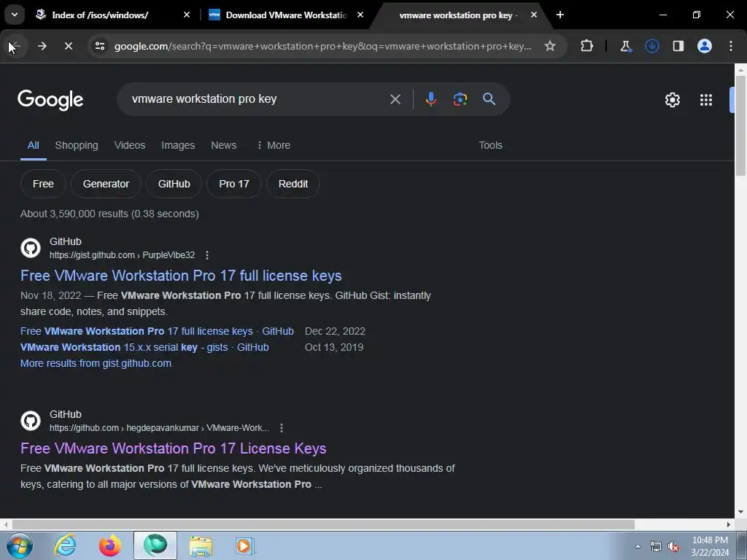Expand the More search filters menu
This screenshot has width=747, height=560.
pyautogui.click(x=274, y=145)
